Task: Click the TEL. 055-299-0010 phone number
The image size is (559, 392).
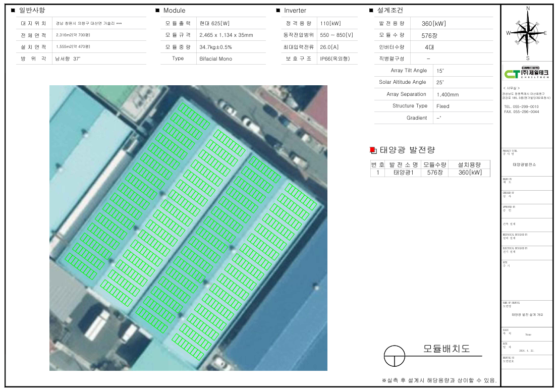Action: 521,107
